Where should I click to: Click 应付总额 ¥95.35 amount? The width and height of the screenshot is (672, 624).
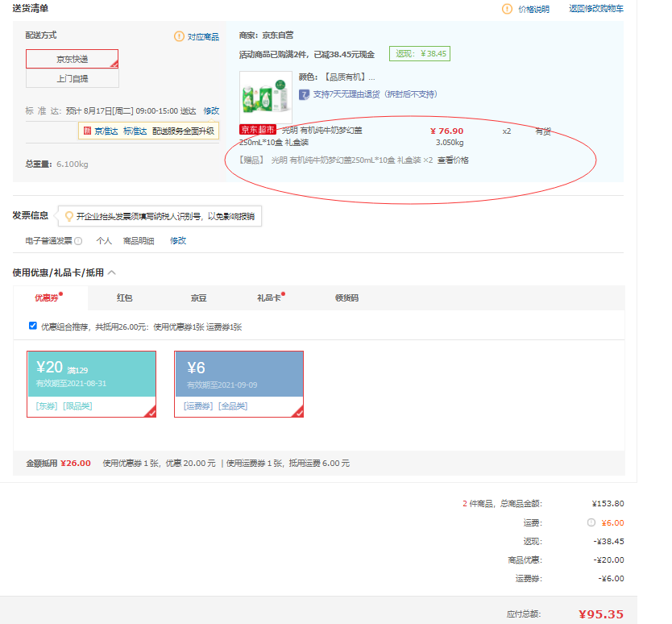601,614
